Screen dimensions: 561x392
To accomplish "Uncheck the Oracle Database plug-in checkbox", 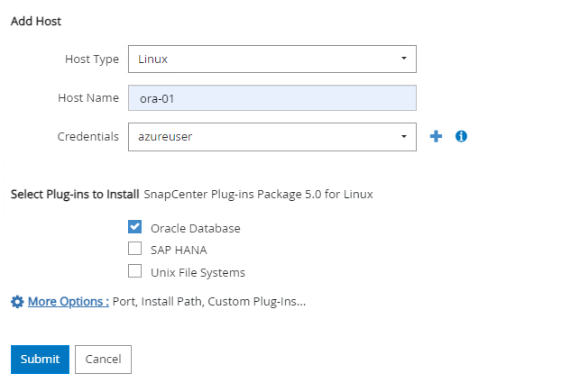I will 135,227.
